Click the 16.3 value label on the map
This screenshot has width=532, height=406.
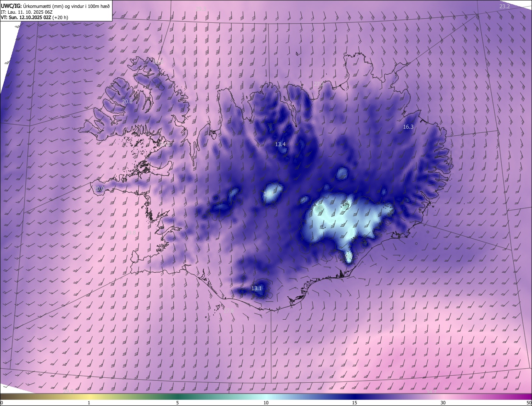pos(408,127)
